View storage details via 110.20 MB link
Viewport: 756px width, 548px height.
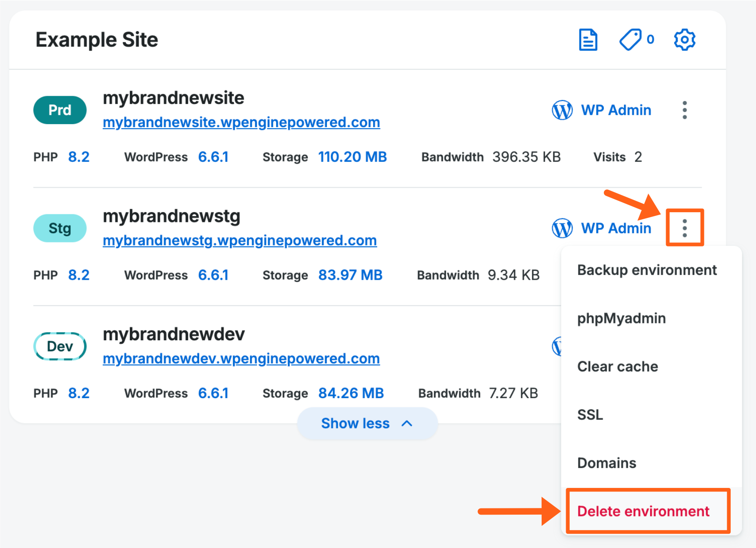click(x=353, y=157)
